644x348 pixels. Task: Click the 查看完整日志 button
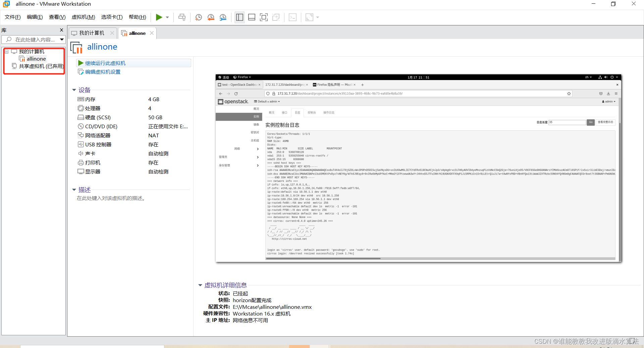tap(605, 122)
